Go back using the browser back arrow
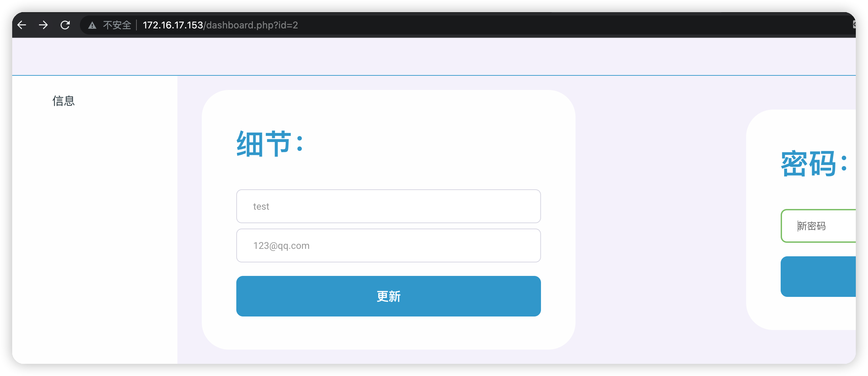Screen dimensions: 868x376 point(22,25)
